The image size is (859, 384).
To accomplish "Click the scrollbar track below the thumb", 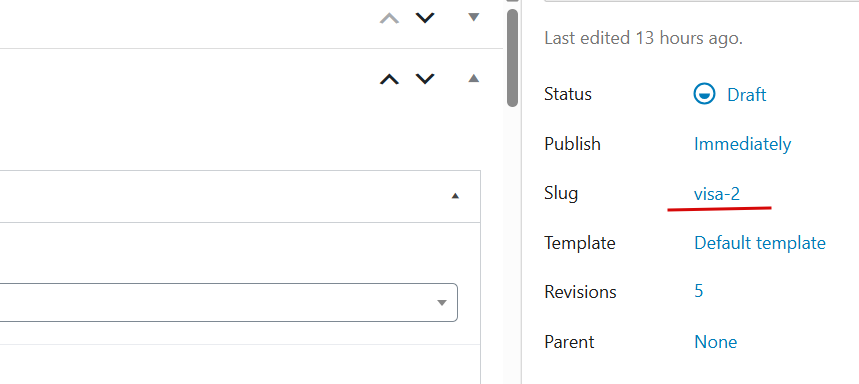I will tap(512, 247).
